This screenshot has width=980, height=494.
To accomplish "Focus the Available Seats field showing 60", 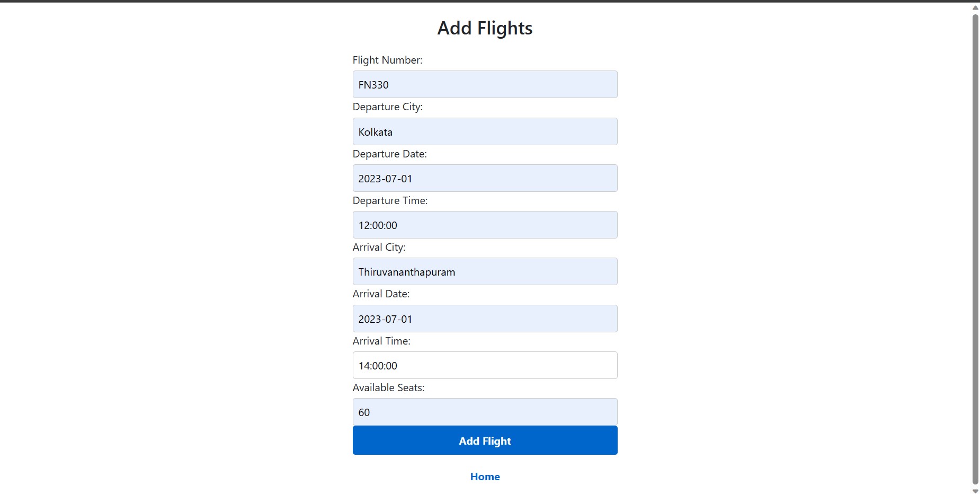I will click(x=484, y=411).
